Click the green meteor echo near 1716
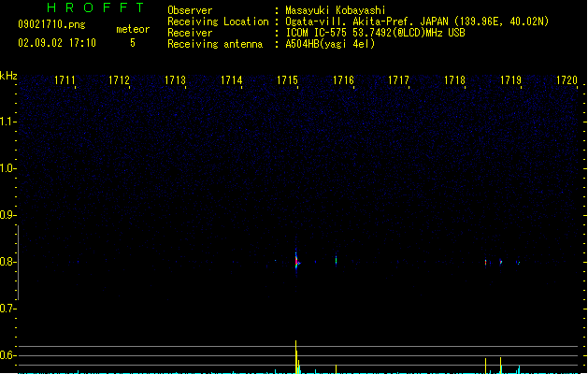Viewport: 588px width, 374px height. [x=336, y=260]
